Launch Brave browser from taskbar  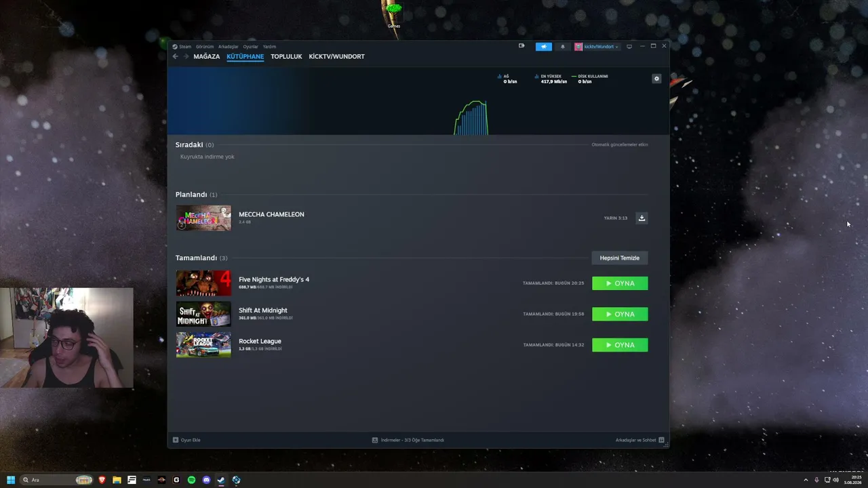[102, 480]
